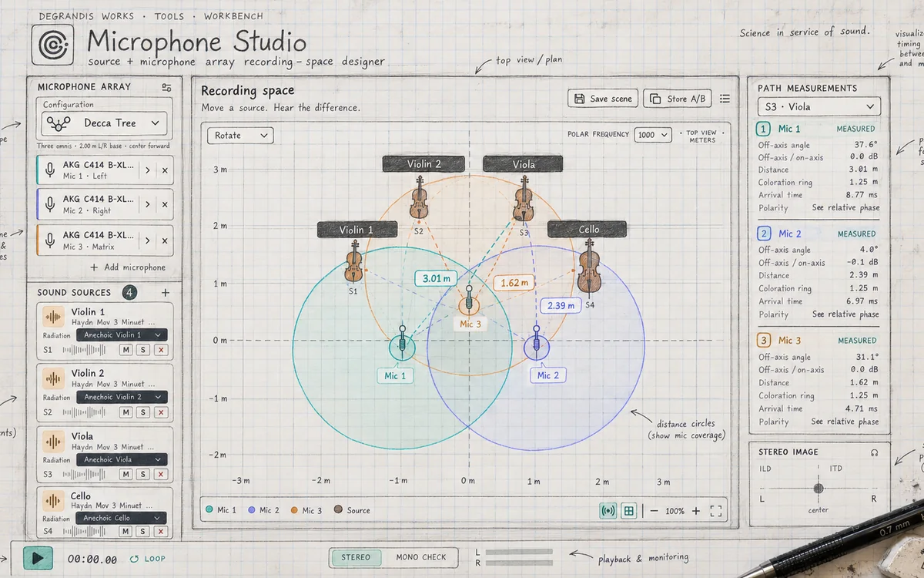Open Anechoic Viola radiation dropdown

(x=121, y=459)
